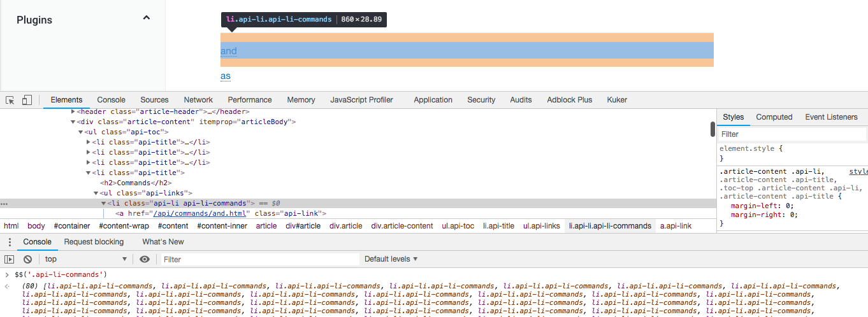Open the Sources panel
The height and width of the screenshot is (317, 868).
click(154, 100)
